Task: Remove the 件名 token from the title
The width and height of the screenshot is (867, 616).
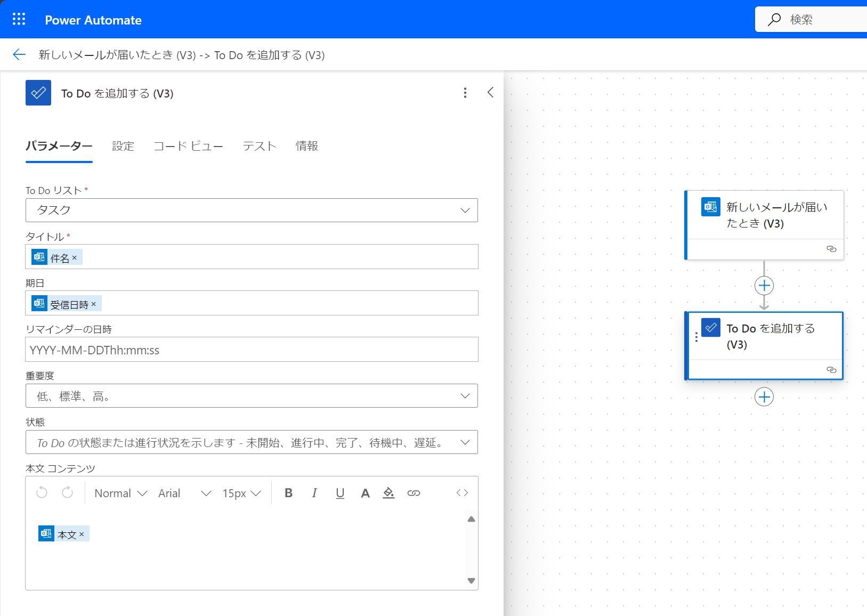Action: (75, 258)
